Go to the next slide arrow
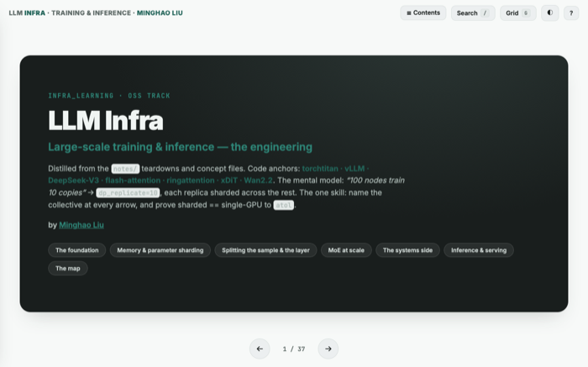Screen dimensions: 588x367 pos(328,349)
